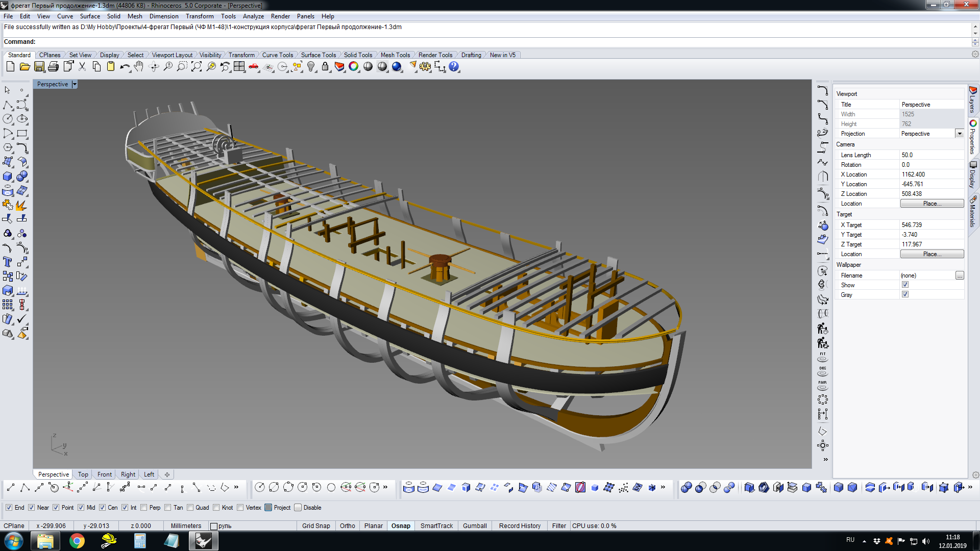The image size is (980, 551).
Task: Click the Place target Location button
Action: [932, 254]
